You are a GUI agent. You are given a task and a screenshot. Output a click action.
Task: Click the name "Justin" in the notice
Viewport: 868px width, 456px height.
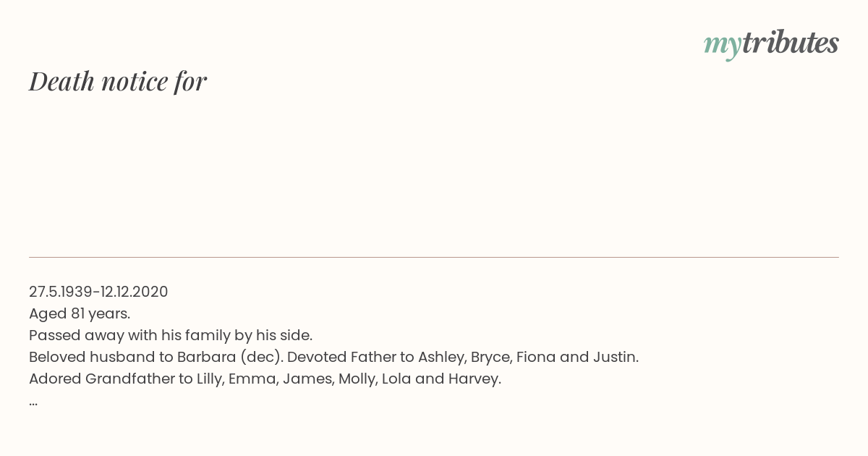pyautogui.click(x=613, y=357)
